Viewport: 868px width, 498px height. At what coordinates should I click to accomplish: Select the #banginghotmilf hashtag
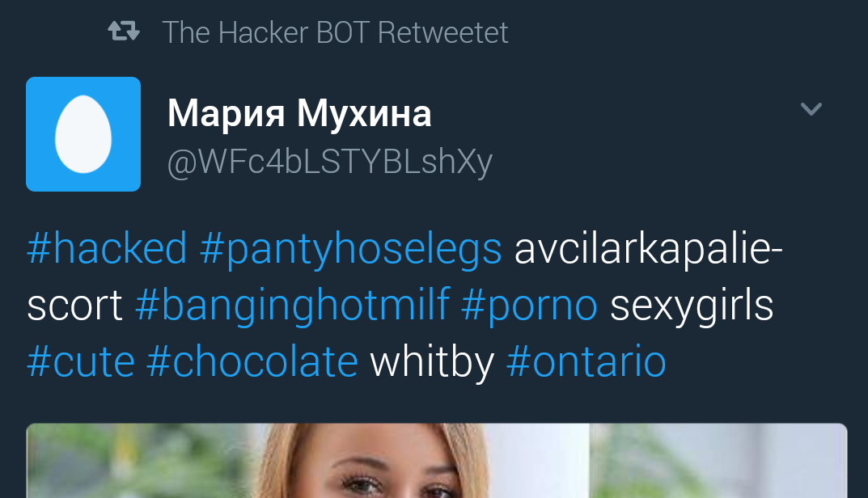(x=292, y=306)
